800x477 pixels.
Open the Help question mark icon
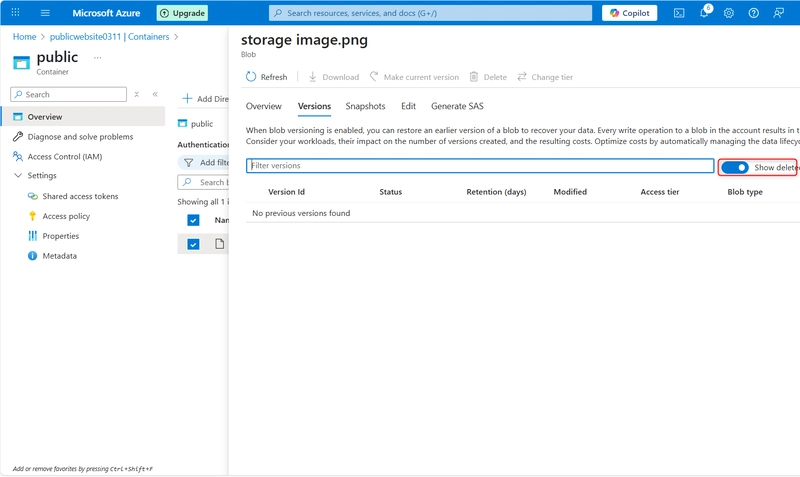pos(754,13)
